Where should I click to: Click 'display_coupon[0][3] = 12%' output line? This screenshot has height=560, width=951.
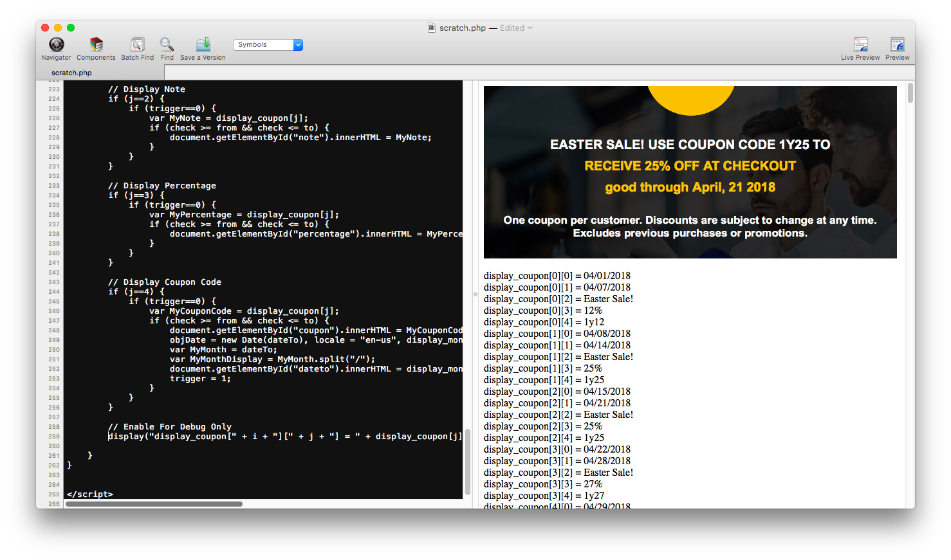543,311
